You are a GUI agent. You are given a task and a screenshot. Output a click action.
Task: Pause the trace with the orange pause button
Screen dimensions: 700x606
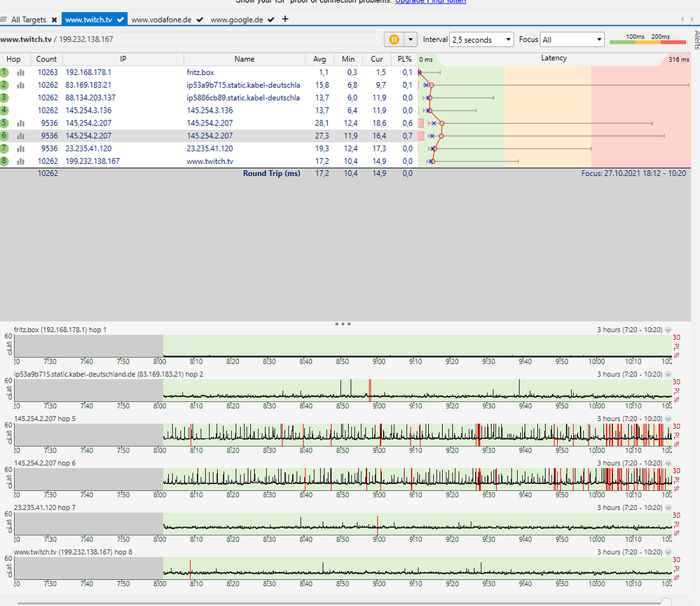click(394, 40)
